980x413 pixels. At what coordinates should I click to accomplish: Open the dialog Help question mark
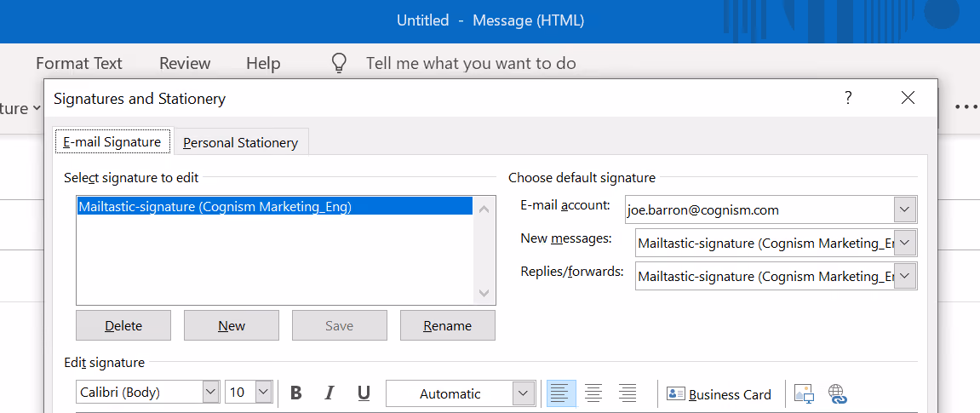click(x=848, y=97)
